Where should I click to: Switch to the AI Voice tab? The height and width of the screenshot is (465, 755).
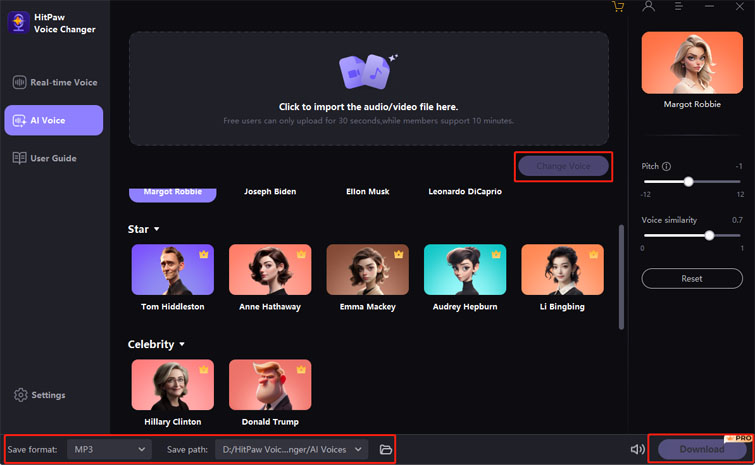[x=53, y=120]
